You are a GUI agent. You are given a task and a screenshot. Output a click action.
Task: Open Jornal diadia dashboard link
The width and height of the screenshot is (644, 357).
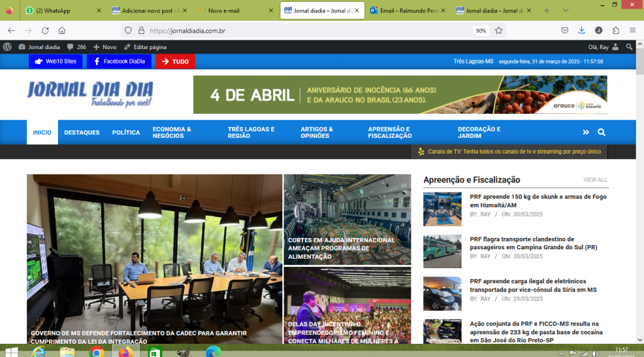[40, 47]
